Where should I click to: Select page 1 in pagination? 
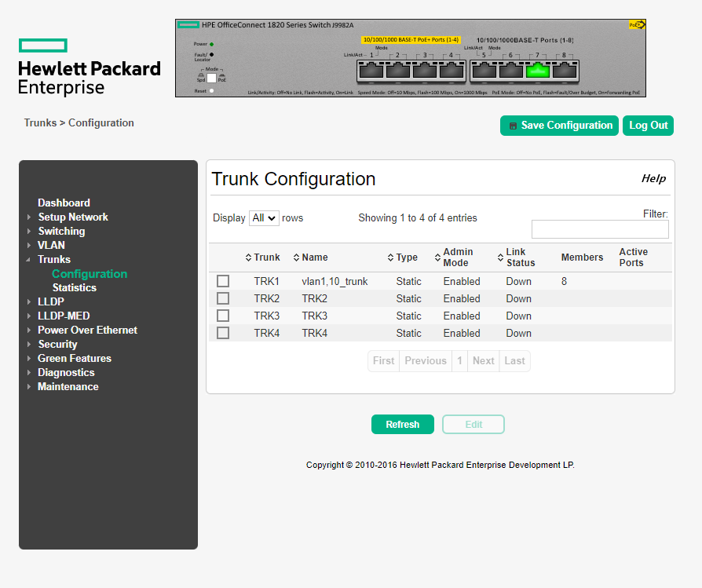tap(459, 360)
